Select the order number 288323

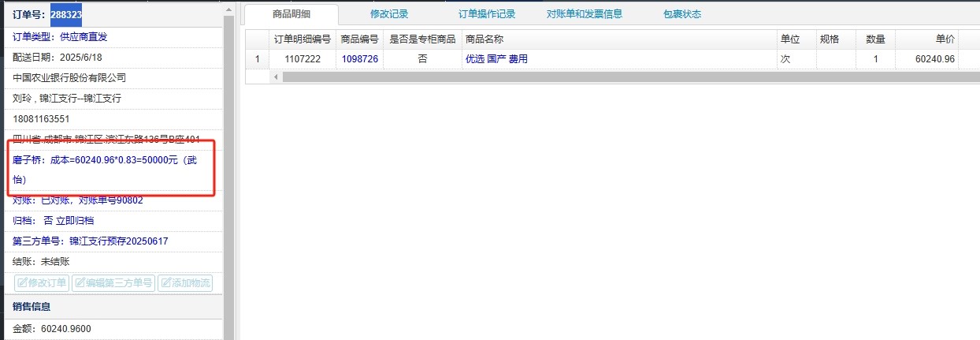pyautogui.click(x=66, y=14)
